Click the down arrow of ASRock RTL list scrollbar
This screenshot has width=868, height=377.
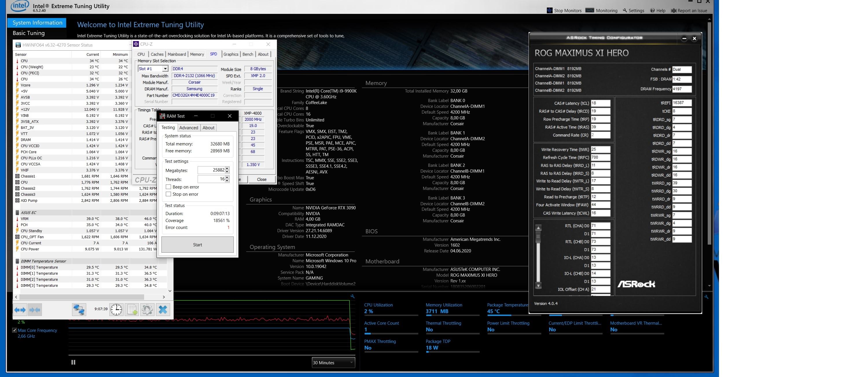pos(538,286)
